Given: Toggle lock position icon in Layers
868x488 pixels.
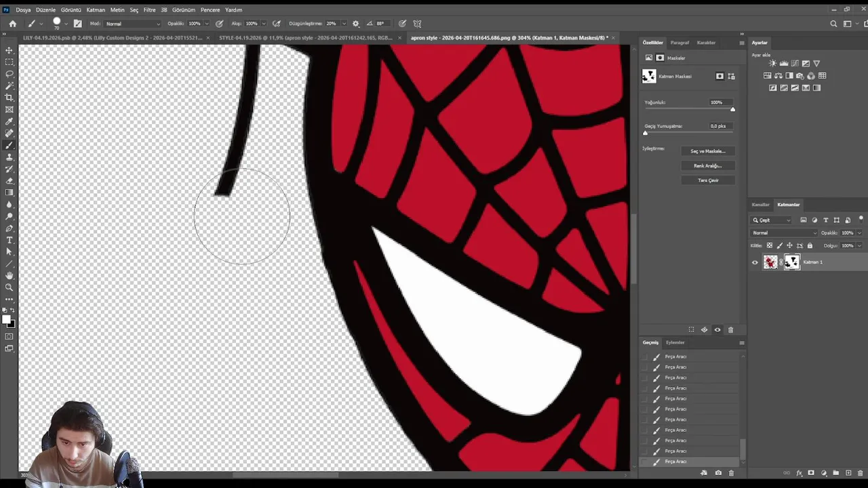Looking at the screenshot, I should [x=789, y=245].
